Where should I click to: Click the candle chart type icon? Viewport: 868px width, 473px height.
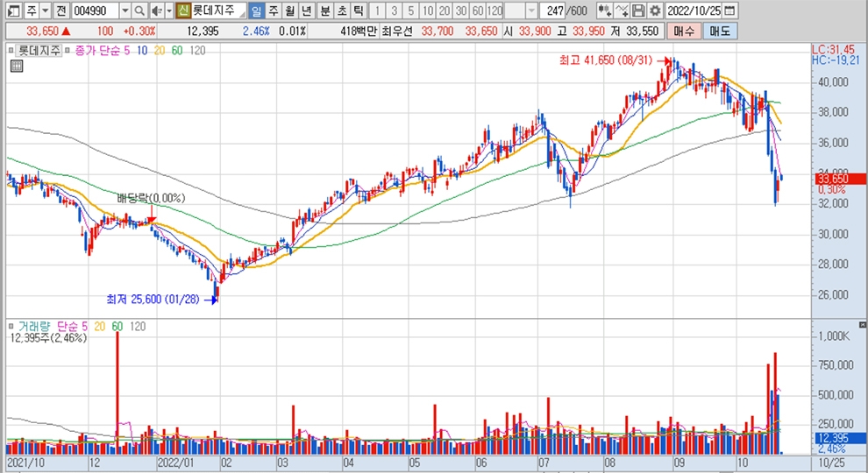pyautogui.click(x=604, y=11)
